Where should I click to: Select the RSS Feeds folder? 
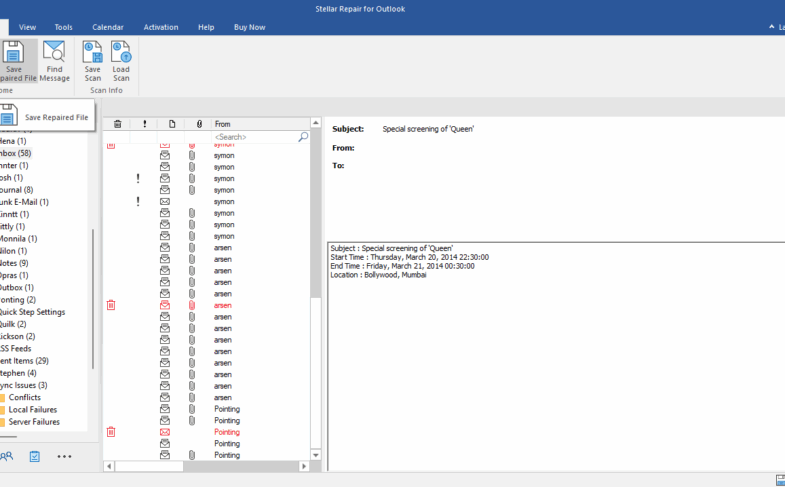(15, 348)
